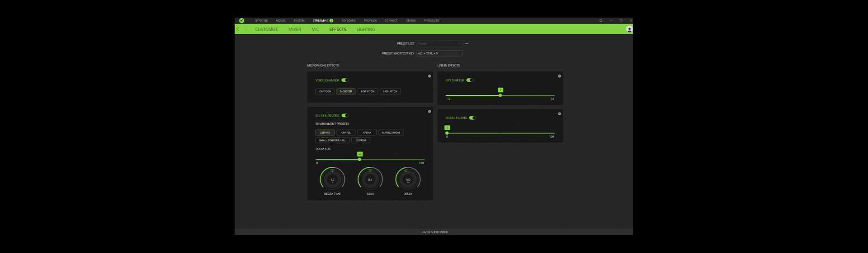868x253 pixels.
Task: Click the Razer logo icon
Action: (242, 20)
